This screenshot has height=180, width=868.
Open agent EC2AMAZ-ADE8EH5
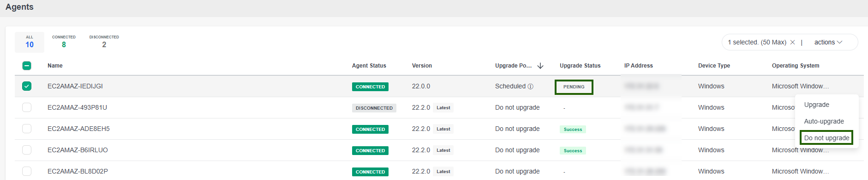78,129
